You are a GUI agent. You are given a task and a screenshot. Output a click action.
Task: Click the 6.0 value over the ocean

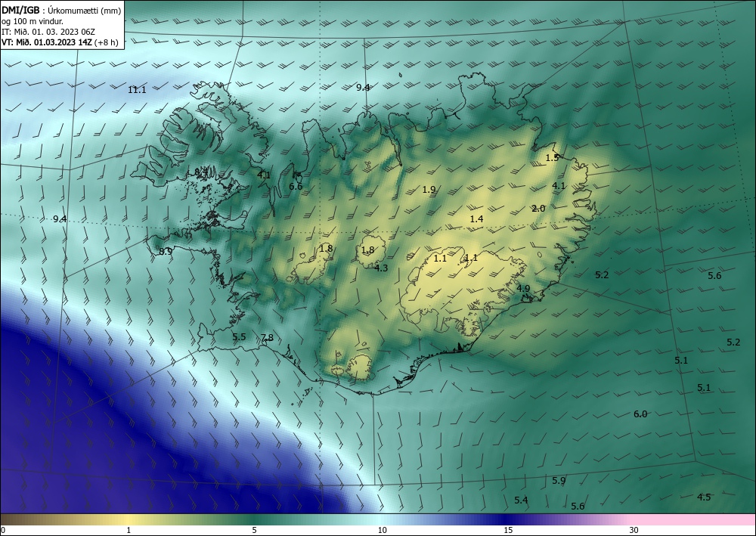click(x=640, y=414)
